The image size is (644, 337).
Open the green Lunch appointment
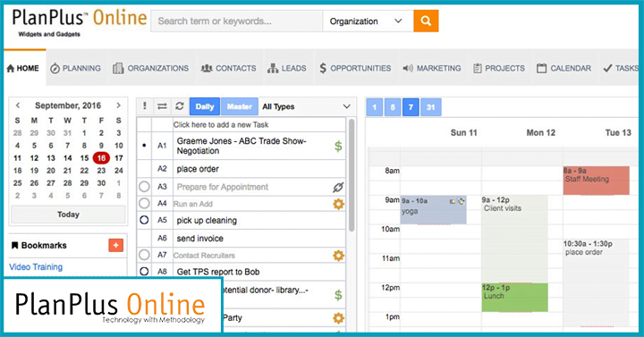click(x=514, y=297)
